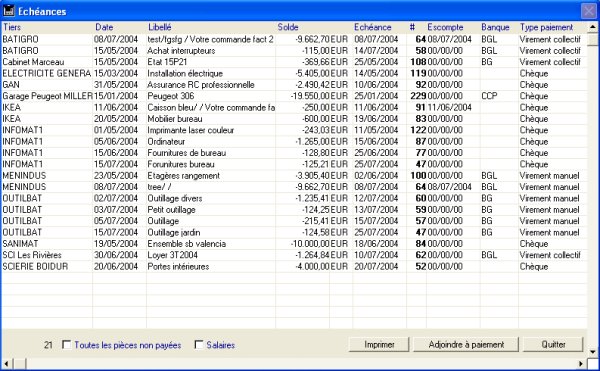Click the -19.550,00 EUR solde
Viewport: 600px width, 371px height.
click(x=319, y=96)
